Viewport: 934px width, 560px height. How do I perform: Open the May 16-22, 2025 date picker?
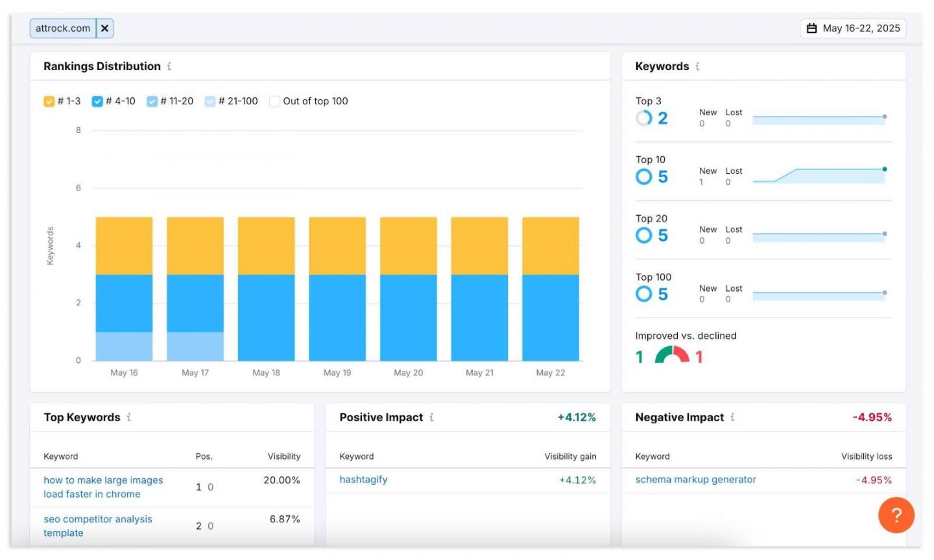(853, 29)
